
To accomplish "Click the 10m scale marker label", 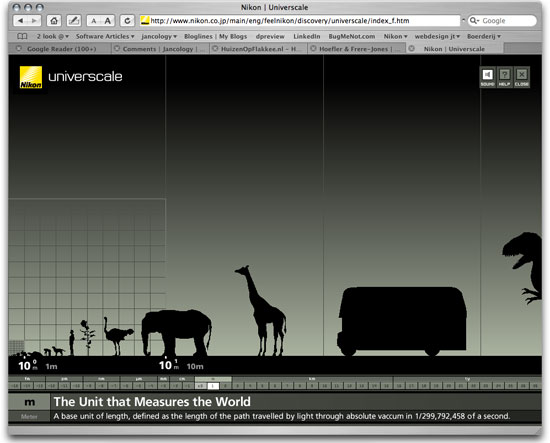I will (195, 366).
